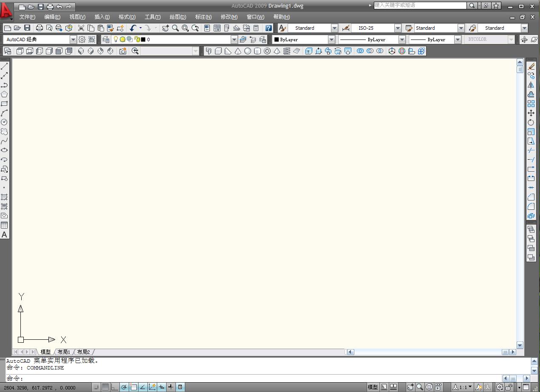
Task: Select the Sphere modeling tool
Action: (248, 51)
